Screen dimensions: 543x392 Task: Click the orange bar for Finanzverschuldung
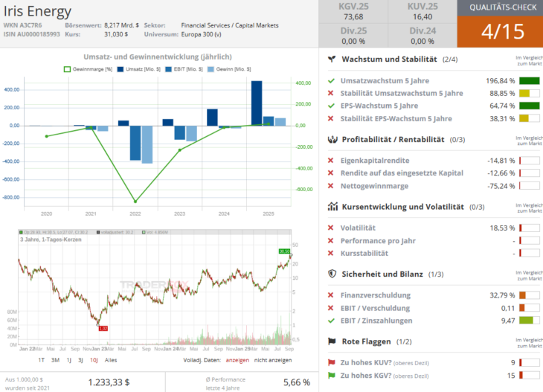point(523,295)
